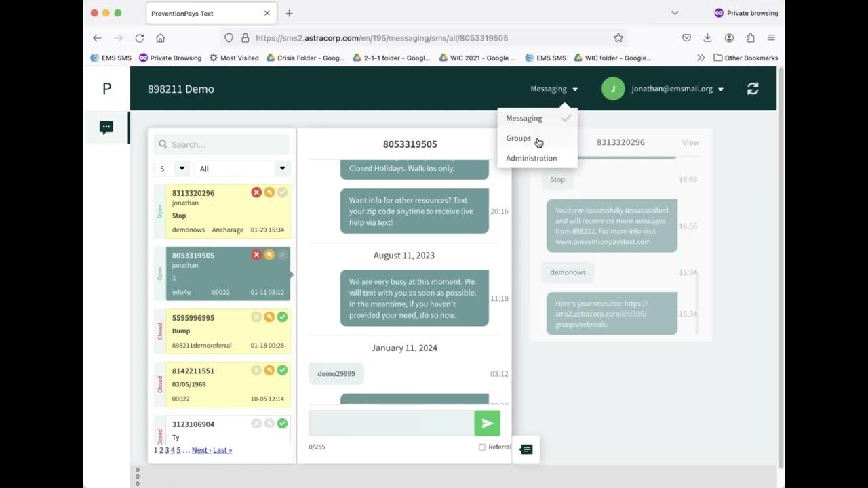The width and height of the screenshot is (868, 488).
Task: Click the orange tag icon on conversation 8313320296
Action: pos(269,192)
